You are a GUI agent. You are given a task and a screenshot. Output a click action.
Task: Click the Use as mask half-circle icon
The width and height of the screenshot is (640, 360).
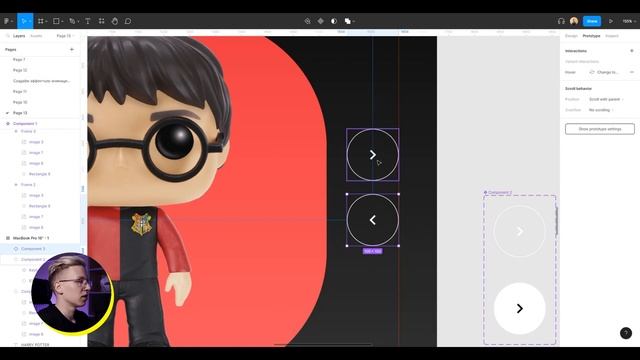tap(334, 21)
